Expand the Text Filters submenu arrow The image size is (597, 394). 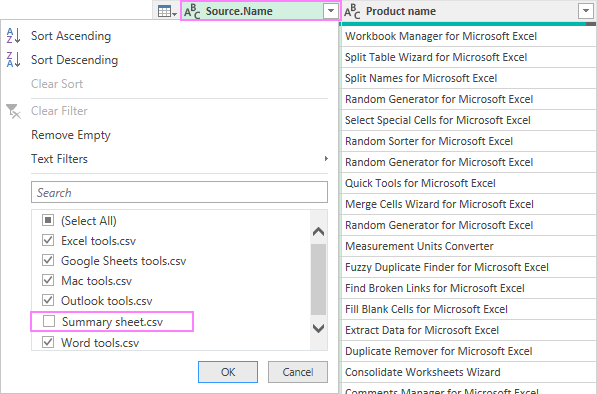click(x=326, y=158)
